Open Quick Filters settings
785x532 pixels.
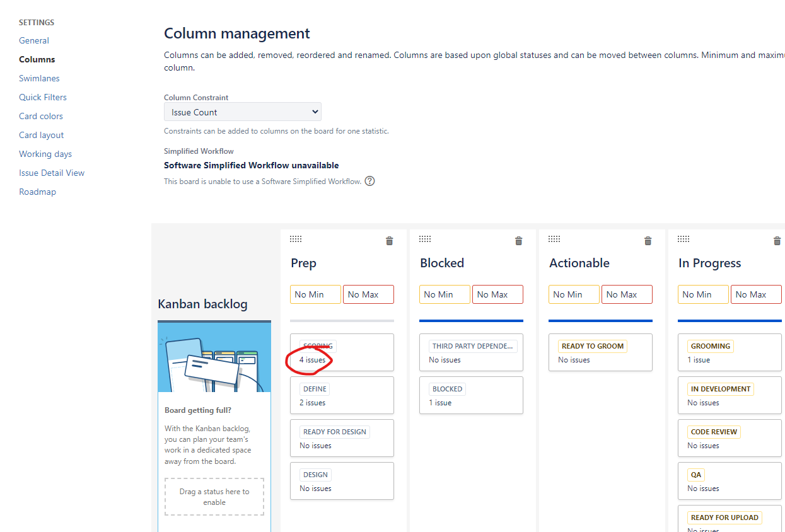43,97
